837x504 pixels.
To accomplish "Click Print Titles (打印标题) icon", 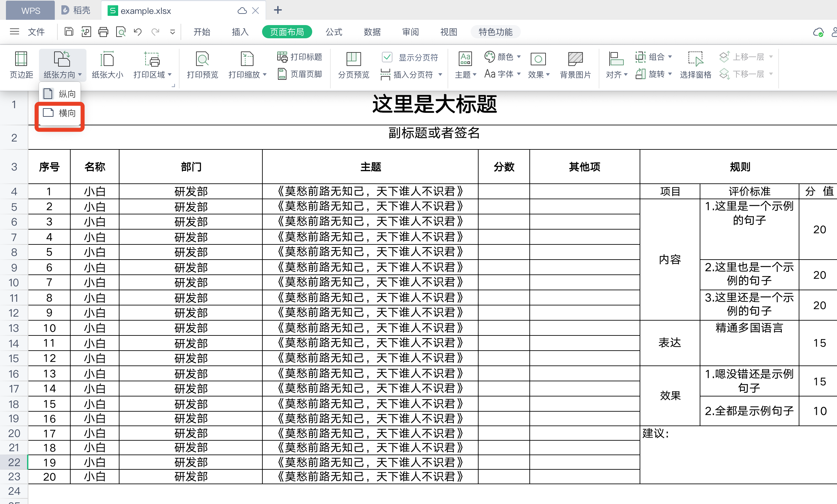I will point(282,57).
